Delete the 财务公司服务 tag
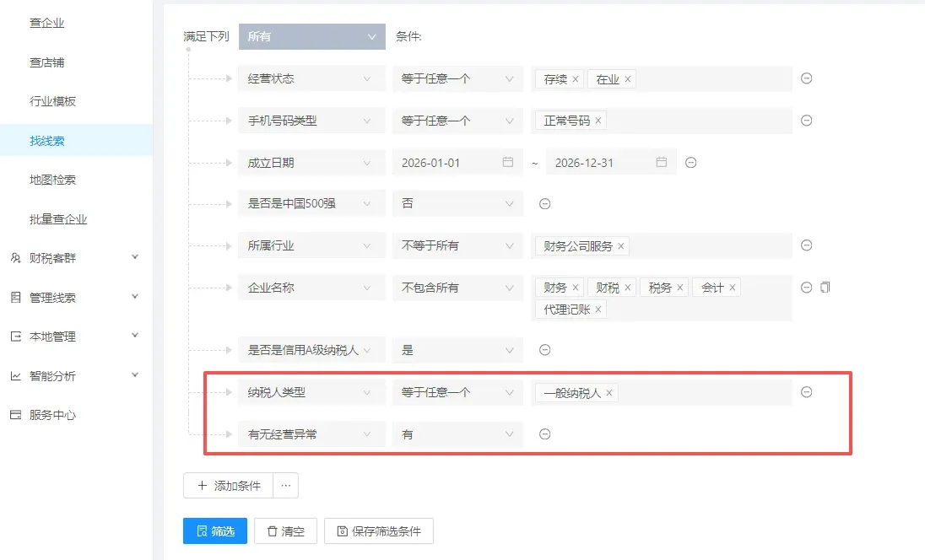Screen dimensions: 925x560 tap(620, 246)
